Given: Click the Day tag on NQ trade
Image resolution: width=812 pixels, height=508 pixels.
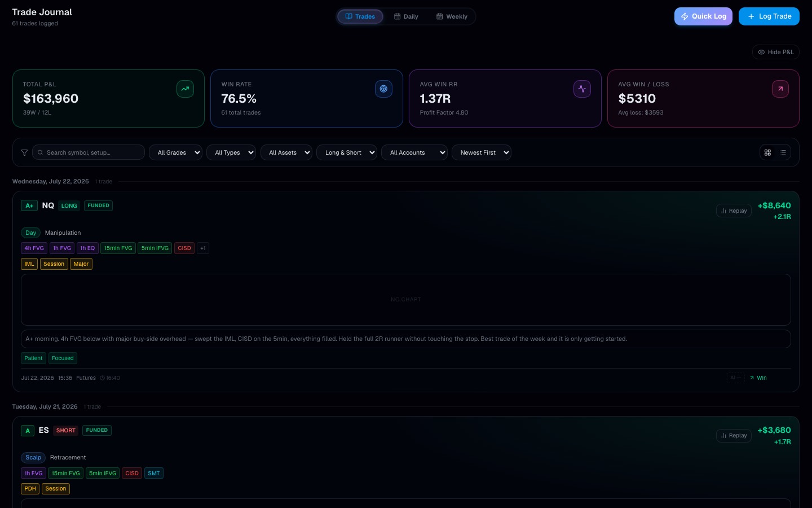Looking at the screenshot, I should tap(31, 233).
